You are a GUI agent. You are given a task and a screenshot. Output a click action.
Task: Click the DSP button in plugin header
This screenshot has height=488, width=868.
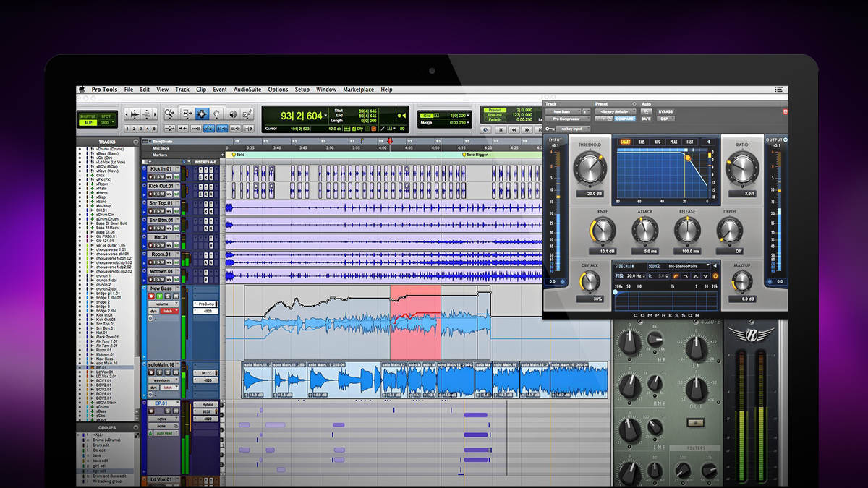[666, 119]
